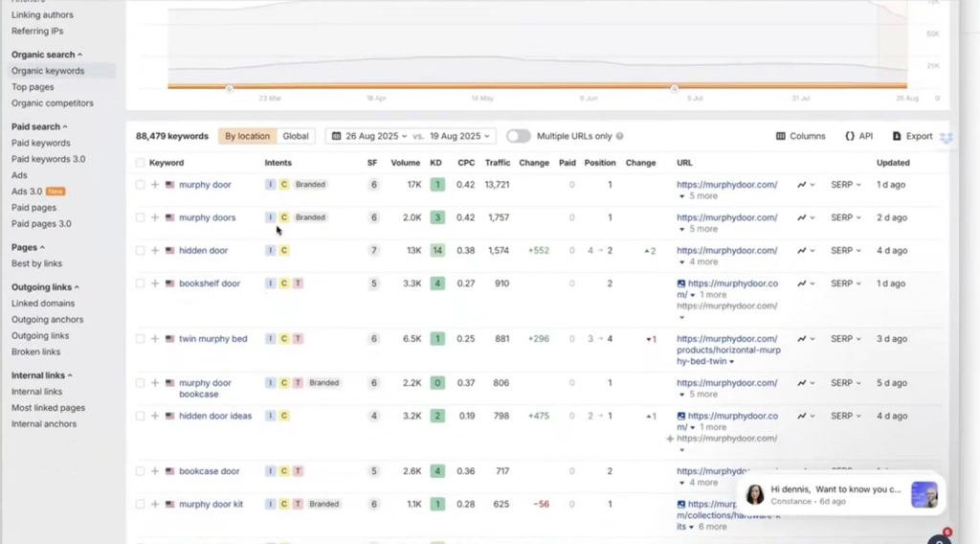
Task: Open the Columns settings icon
Action: [781, 136]
